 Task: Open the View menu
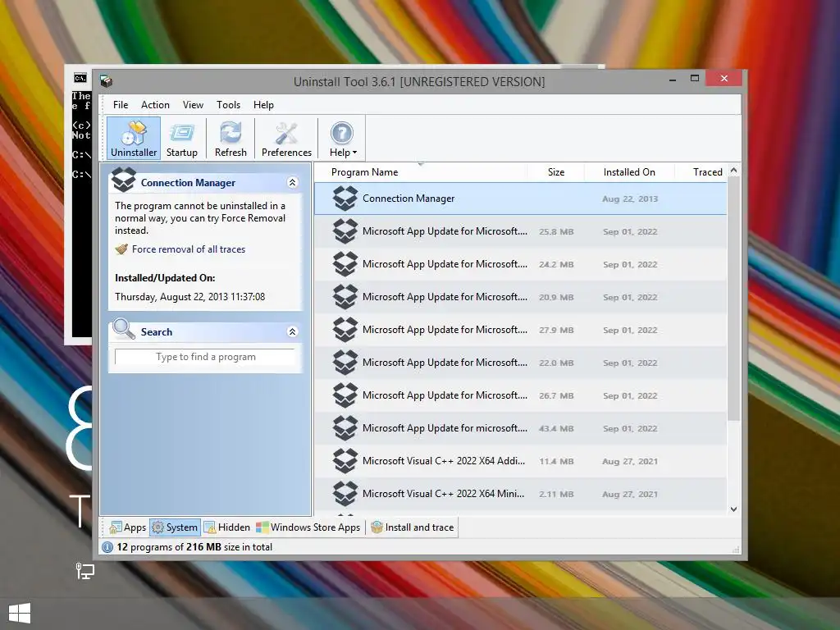(x=193, y=105)
